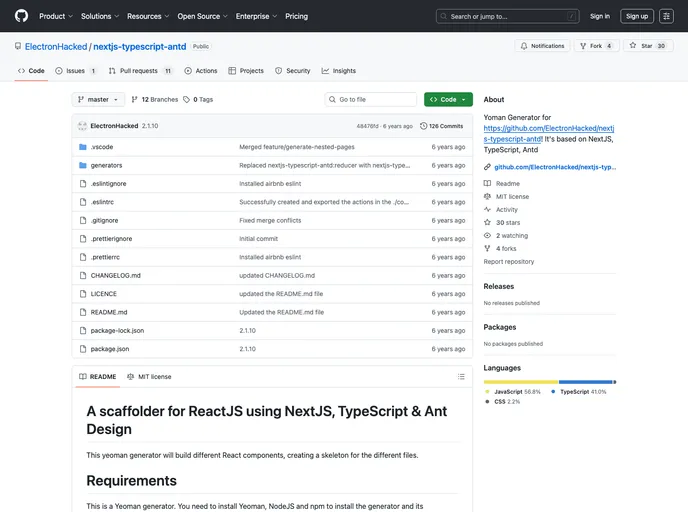
Task: Expand the Open Source menu
Action: (202, 16)
